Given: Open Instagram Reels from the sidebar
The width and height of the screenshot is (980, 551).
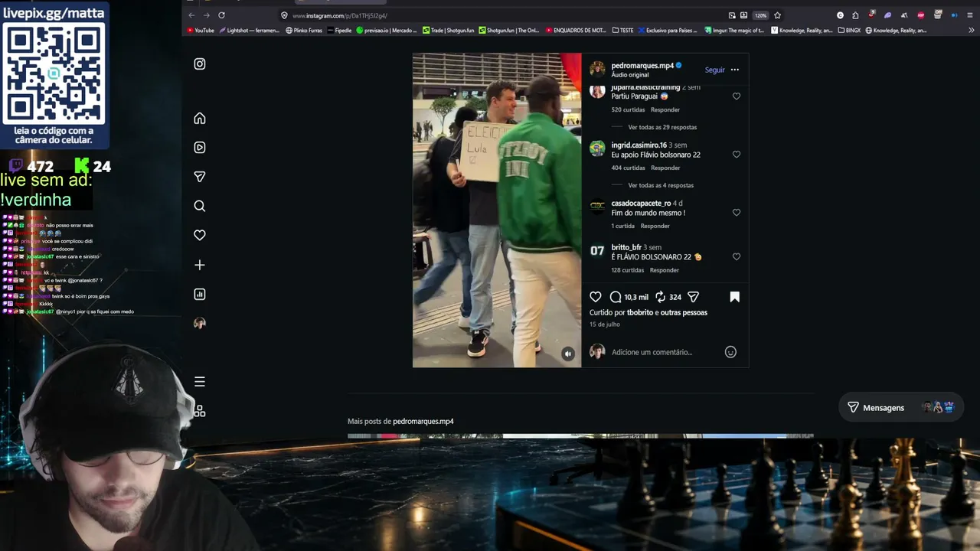Looking at the screenshot, I should (x=200, y=148).
